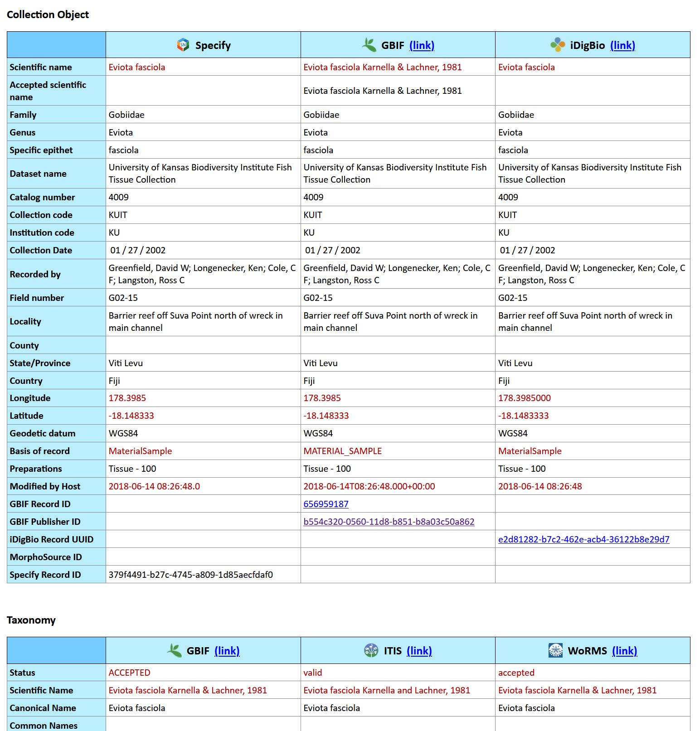
Task: Click GBIF Locality Barrier reef text
Action: [391, 321]
